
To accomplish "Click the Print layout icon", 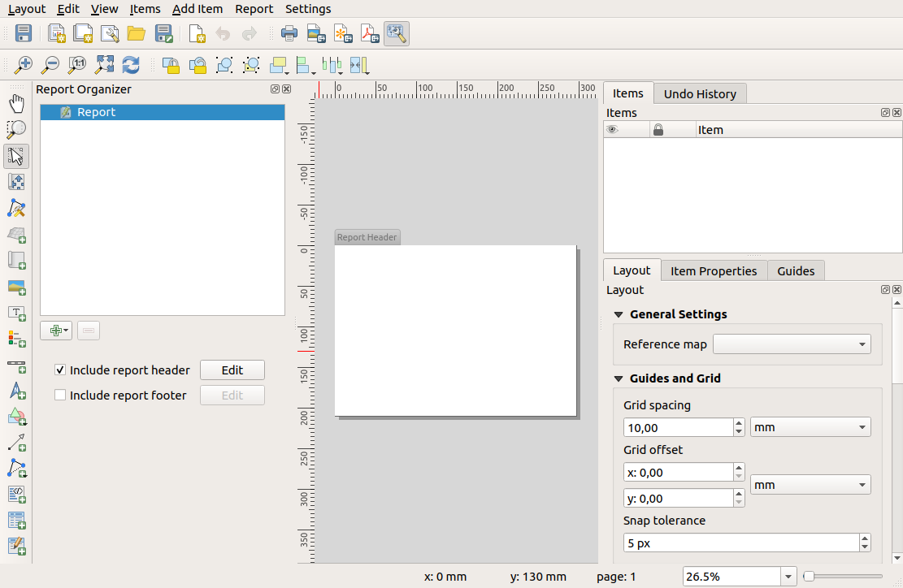I will coord(289,33).
